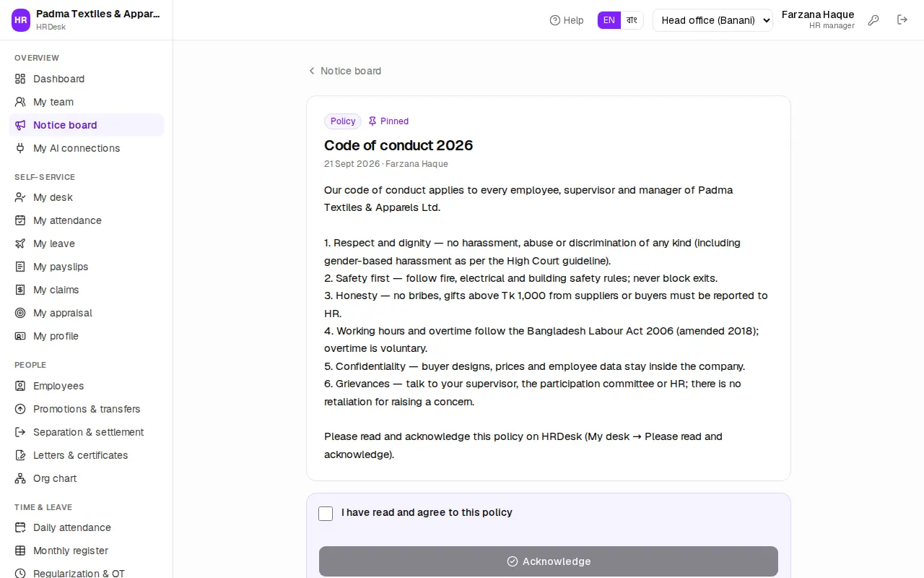Click the purple HR logo badge

(x=21, y=20)
